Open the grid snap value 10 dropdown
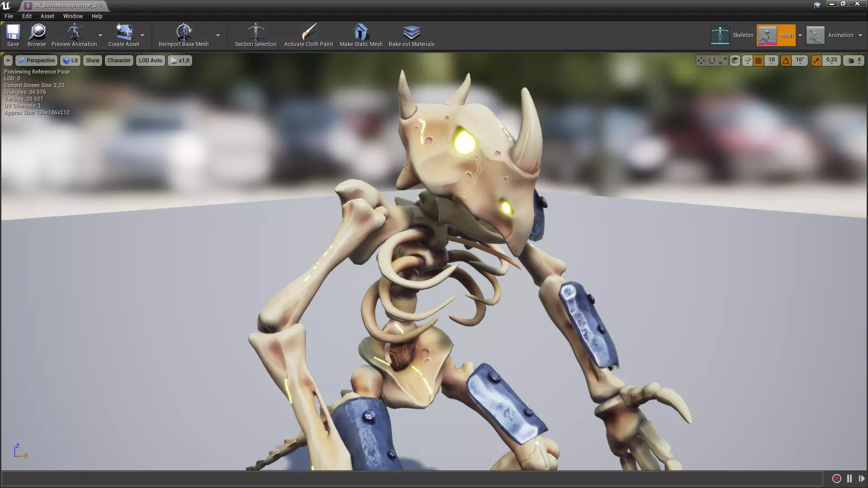 click(772, 61)
